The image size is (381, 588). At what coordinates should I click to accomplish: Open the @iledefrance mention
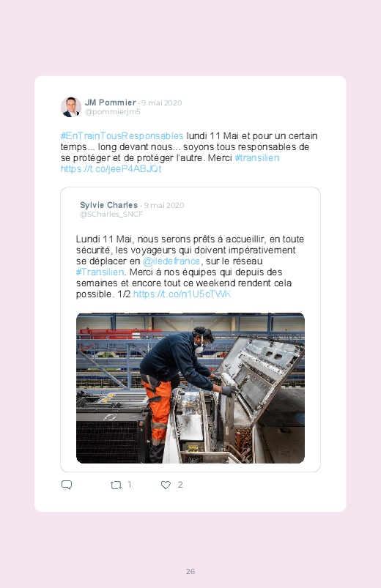click(x=171, y=261)
